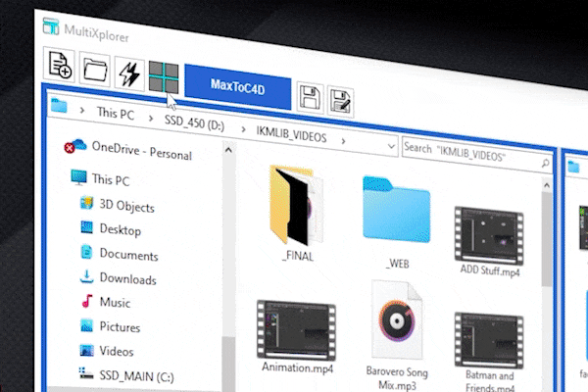Click the floppy disk save icon
The image size is (588, 392).
[x=311, y=97]
